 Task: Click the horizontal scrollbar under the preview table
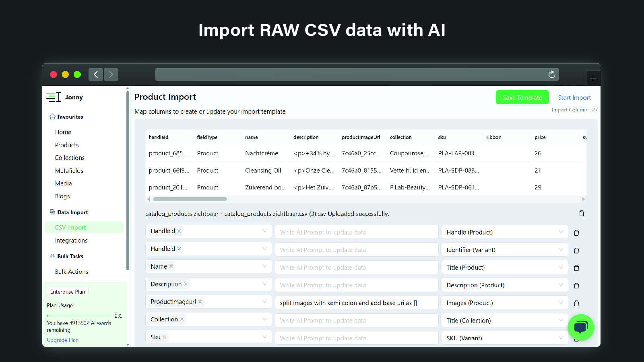pos(190,199)
